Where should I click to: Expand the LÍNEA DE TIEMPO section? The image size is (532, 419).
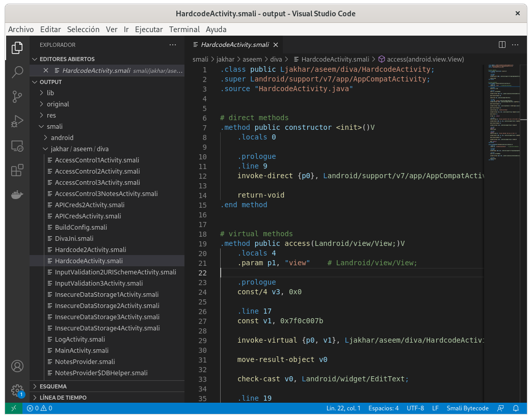(x=63, y=397)
